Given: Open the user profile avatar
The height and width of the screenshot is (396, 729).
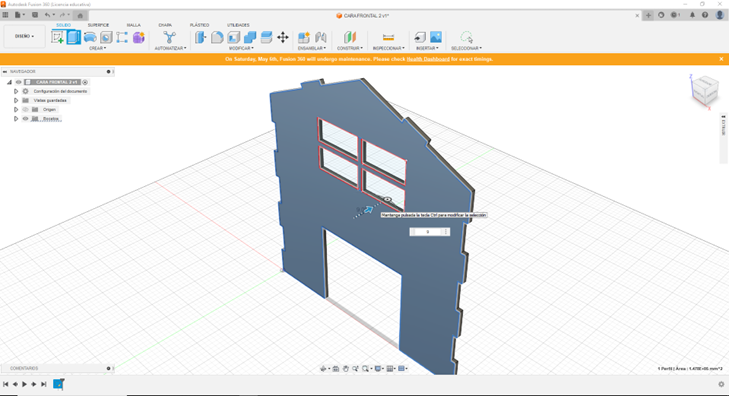Looking at the screenshot, I should click(720, 15).
